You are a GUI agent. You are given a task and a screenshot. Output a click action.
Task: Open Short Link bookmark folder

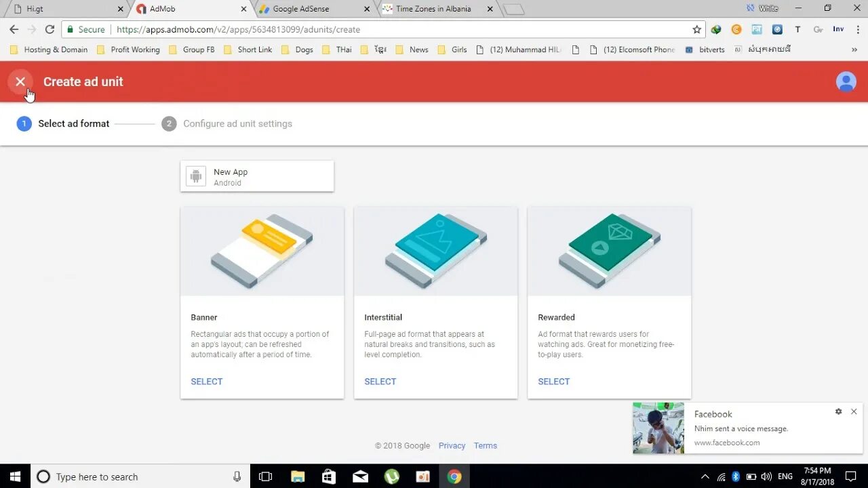pos(248,49)
